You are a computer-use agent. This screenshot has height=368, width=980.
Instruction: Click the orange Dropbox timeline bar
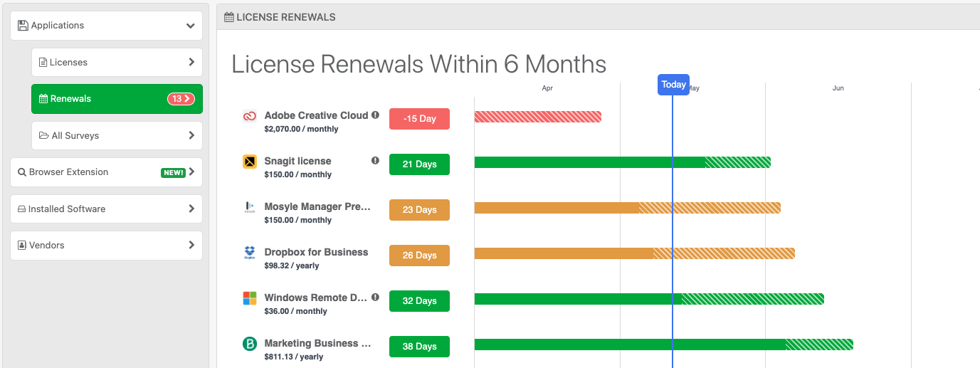click(635, 253)
